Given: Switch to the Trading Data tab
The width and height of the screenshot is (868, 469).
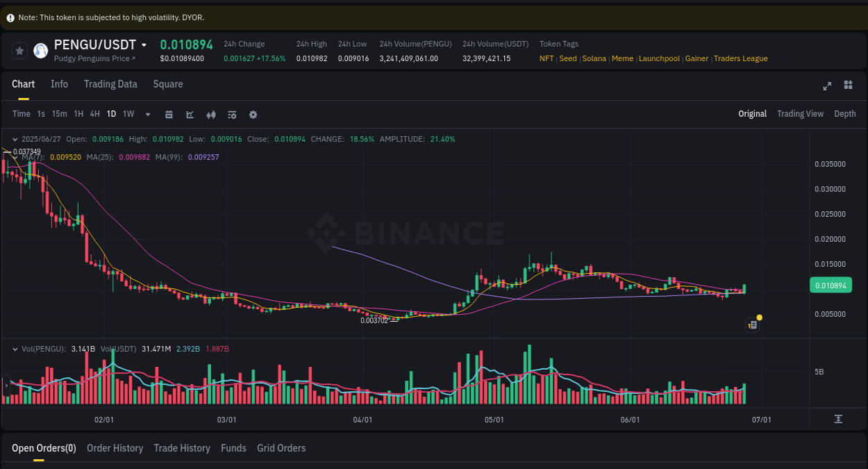Looking at the screenshot, I should tap(110, 84).
